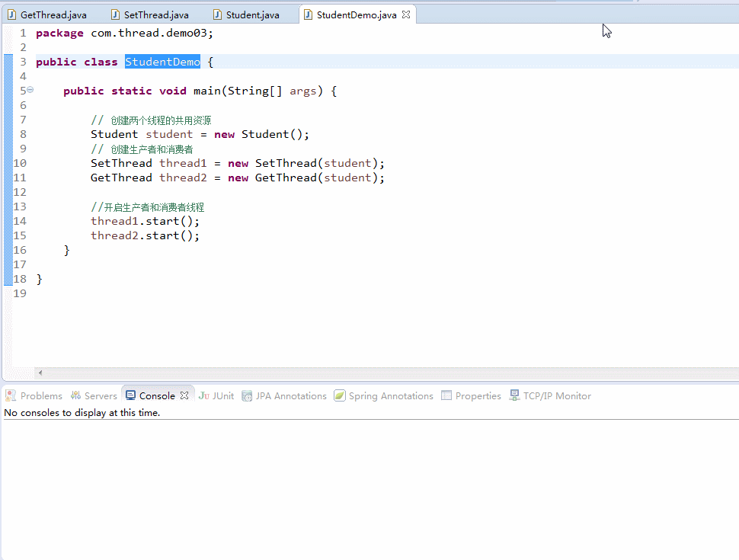Image resolution: width=739 pixels, height=560 pixels.
Task: Click the TCP/IP Monitor icon
Action: (x=514, y=395)
